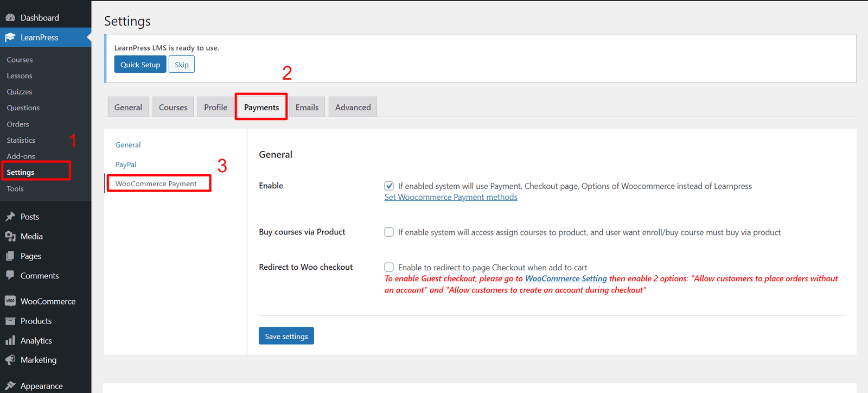The image size is (868, 393).
Task: Click the Analytics bar chart icon
Action: [x=10, y=341]
